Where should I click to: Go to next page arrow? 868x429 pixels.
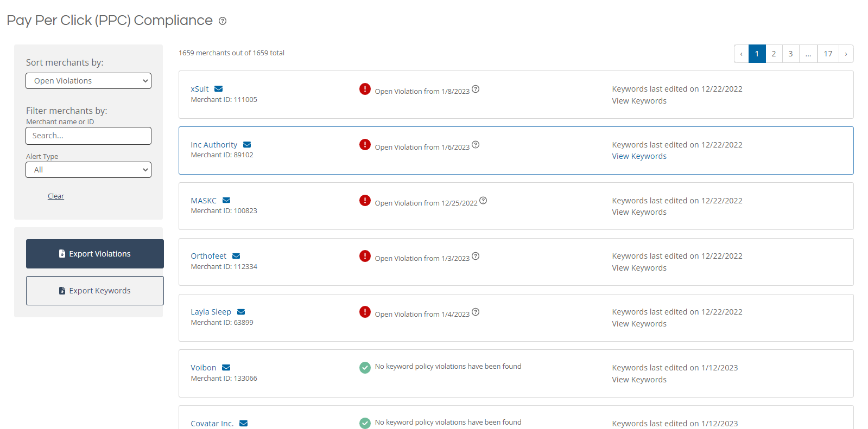click(846, 54)
